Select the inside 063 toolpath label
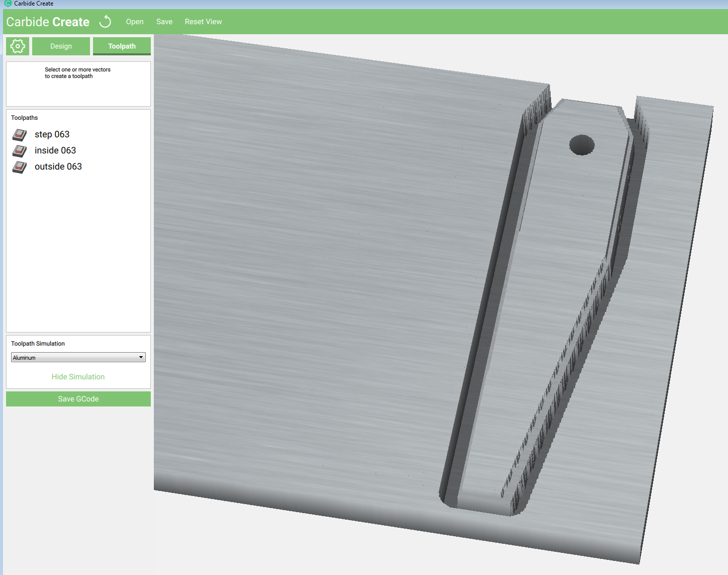Screen dimensions: 728x575 (55, 150)
